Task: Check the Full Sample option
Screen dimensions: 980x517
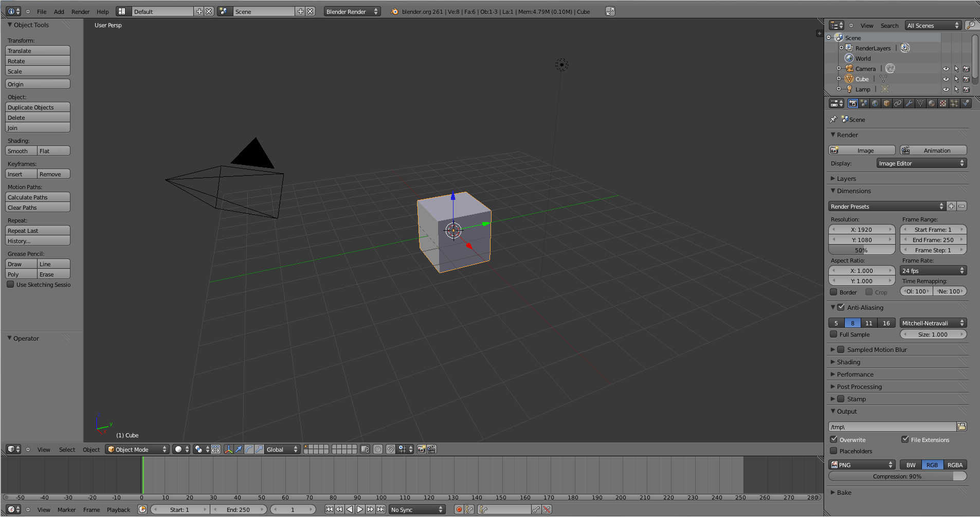Action: pos(834,334)
